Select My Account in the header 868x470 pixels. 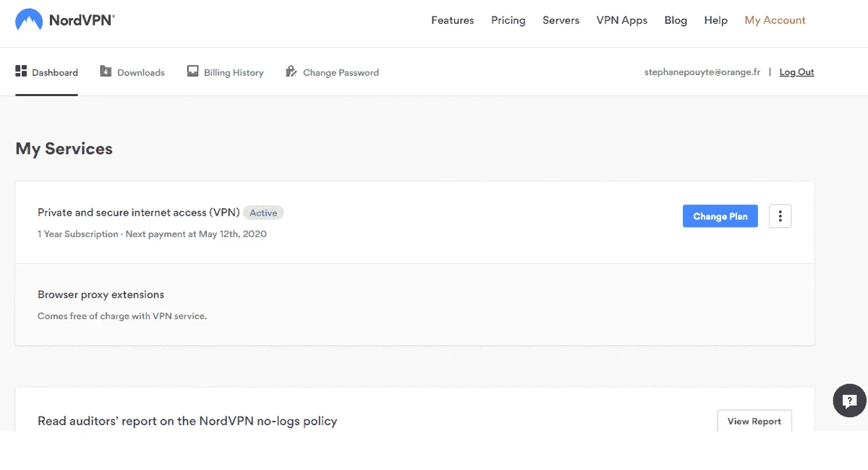tap(775, 20)
